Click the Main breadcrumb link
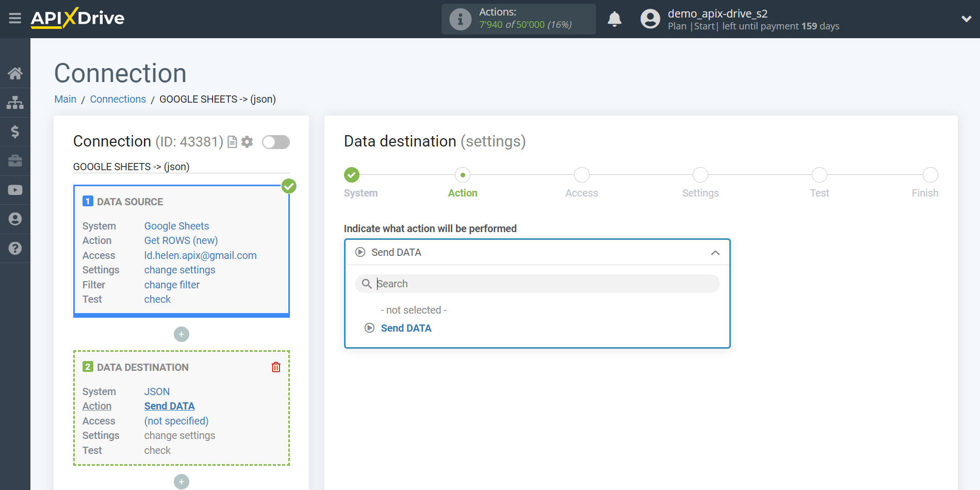Image resolution: width=980 pixels, height=490 pixels. click(66, 99)
